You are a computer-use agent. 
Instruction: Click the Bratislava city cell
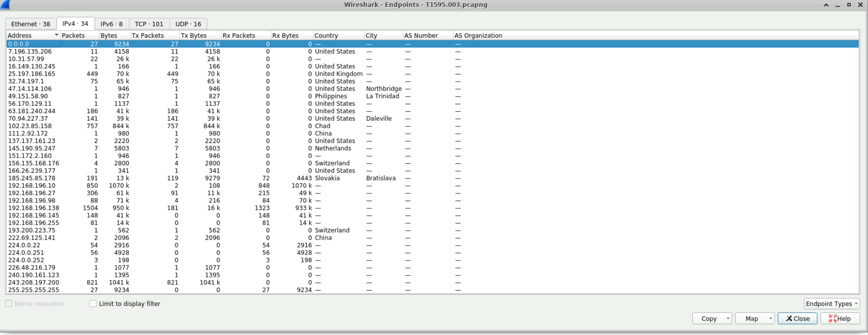pos(381,178)
